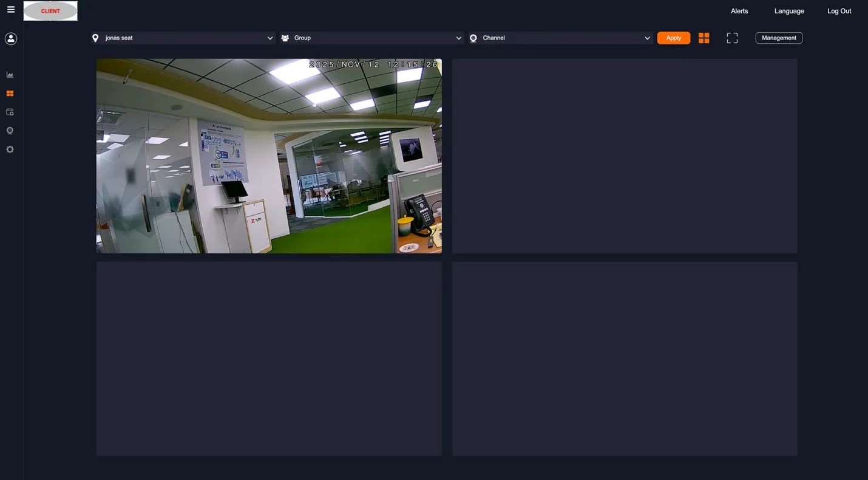
Task: Open the settings gear icon in sidebar
Action: click(10, 149)
